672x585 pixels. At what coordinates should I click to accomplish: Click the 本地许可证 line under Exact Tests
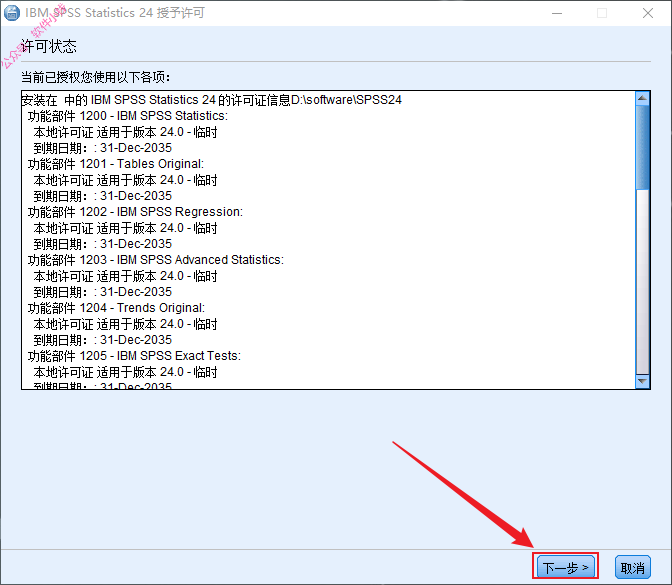[125, 372]
